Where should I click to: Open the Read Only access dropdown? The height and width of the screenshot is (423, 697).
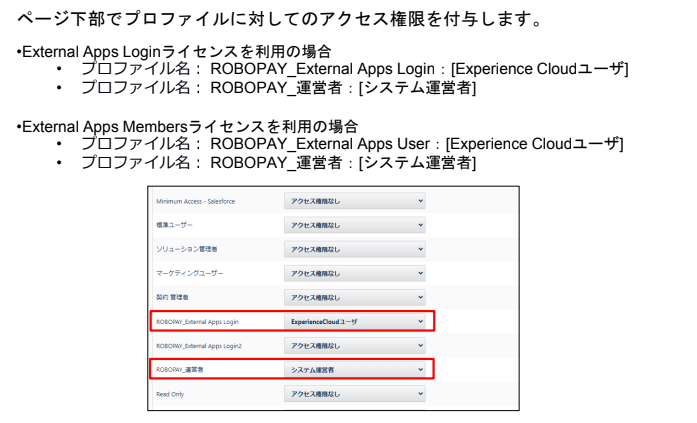pyautogui.click(x=354, y=393)
